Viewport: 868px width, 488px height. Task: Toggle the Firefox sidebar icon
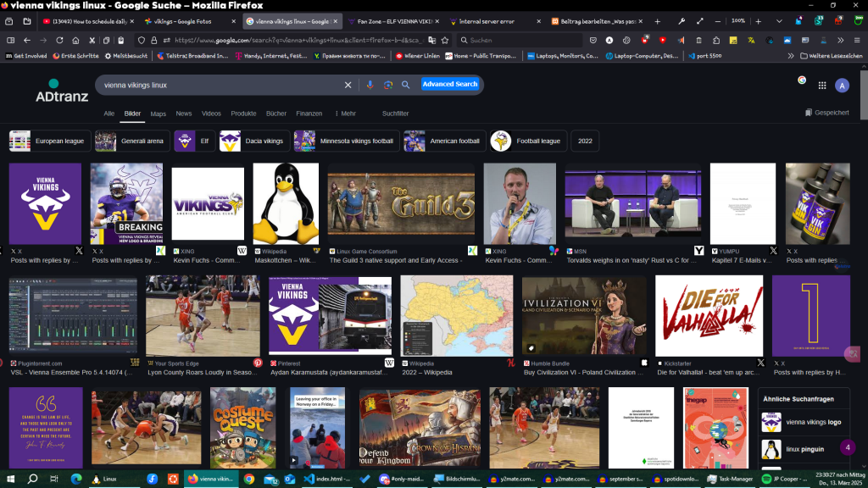coord(10,41)
